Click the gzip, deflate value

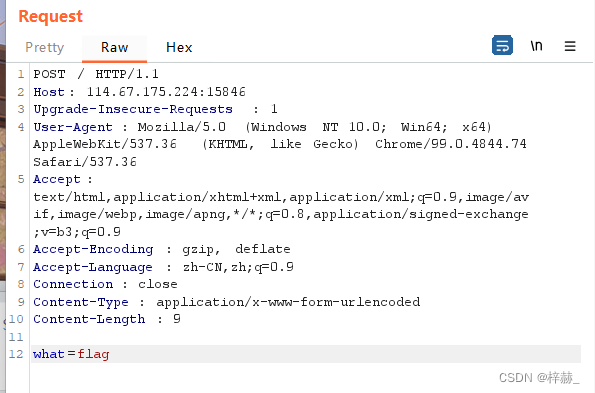(236, 249)
